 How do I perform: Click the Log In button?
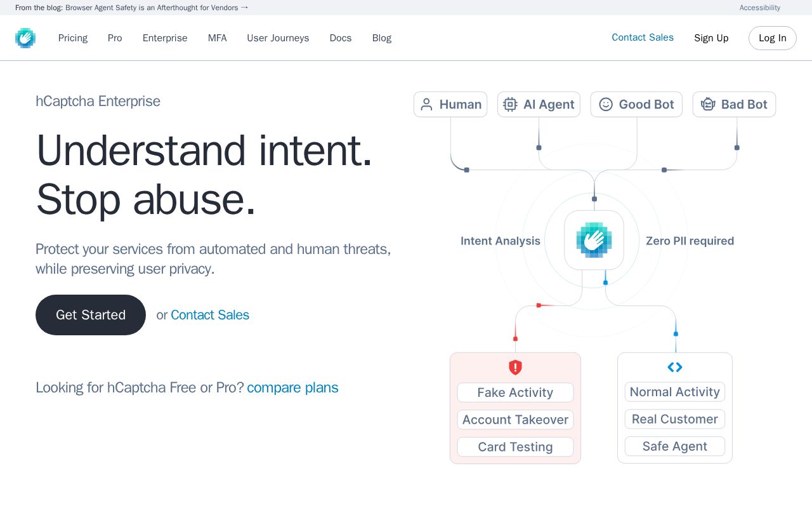[772, 38]
